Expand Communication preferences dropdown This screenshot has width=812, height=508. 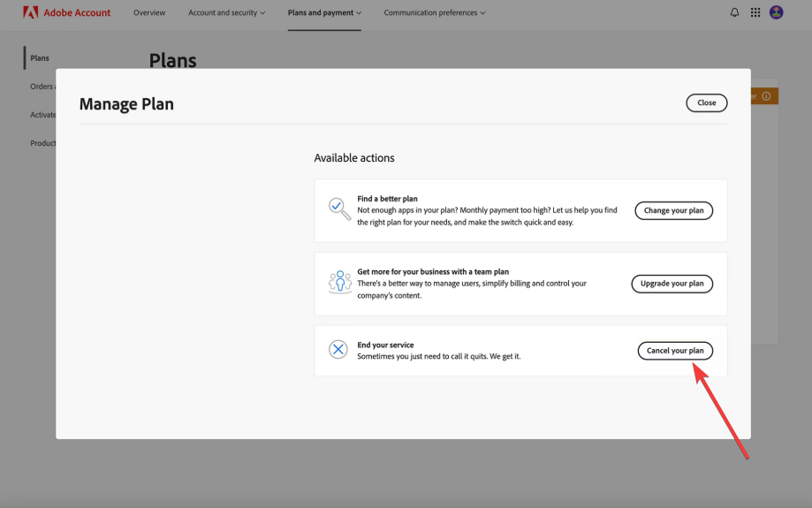(434, 13)
